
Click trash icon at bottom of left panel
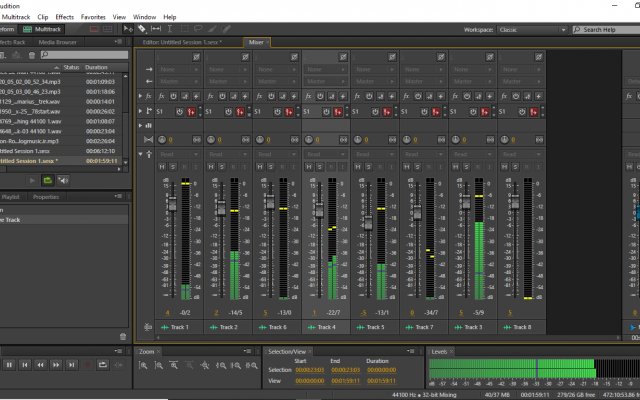tap(123, 336)
